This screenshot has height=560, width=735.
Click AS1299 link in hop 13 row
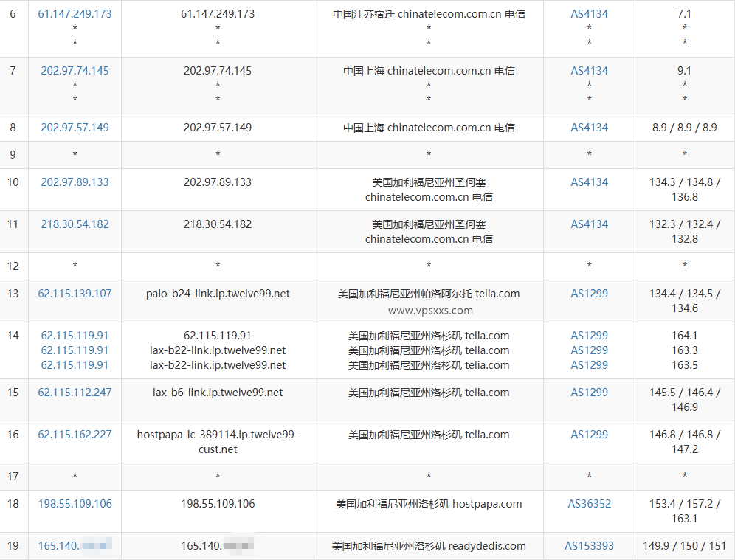pyautogui.click(x=589, y=294)
